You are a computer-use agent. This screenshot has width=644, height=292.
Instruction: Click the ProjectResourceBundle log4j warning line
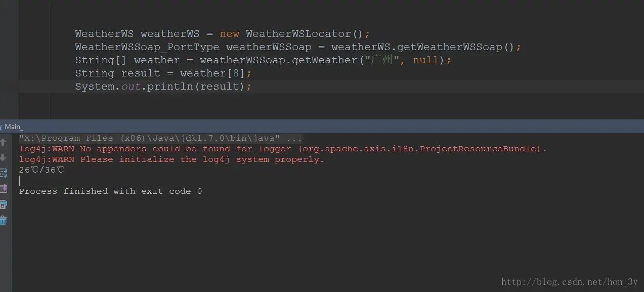tap(283, 149)
